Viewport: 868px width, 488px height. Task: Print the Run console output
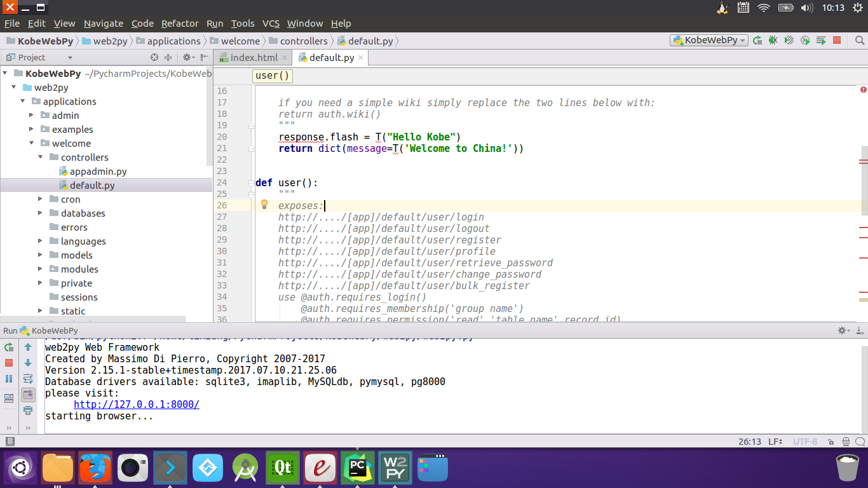28,410
